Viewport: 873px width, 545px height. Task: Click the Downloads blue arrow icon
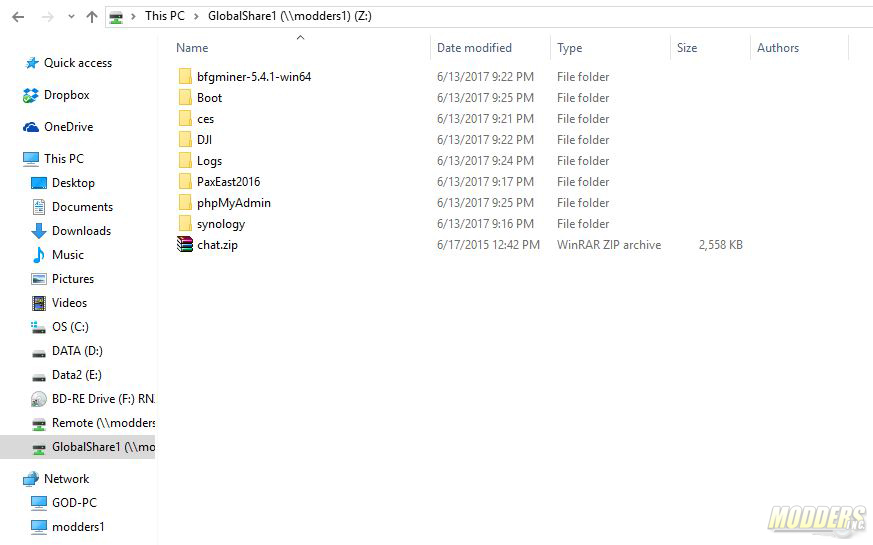coord(38,230)
